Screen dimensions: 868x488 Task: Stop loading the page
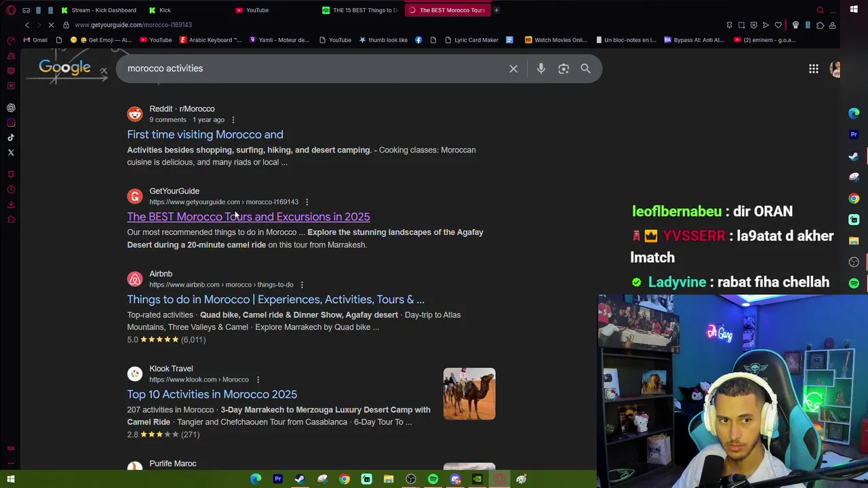click(x=51, y=25)
